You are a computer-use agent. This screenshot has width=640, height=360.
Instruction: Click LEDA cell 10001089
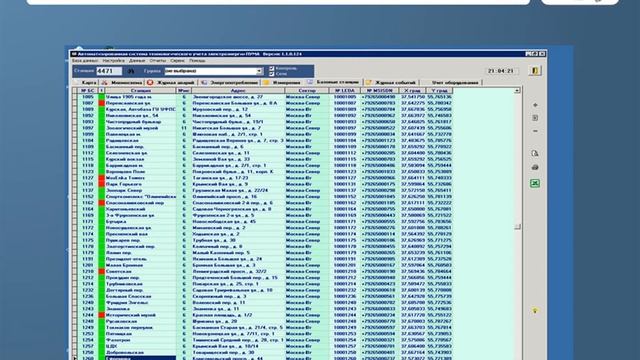tap(345, 109)
